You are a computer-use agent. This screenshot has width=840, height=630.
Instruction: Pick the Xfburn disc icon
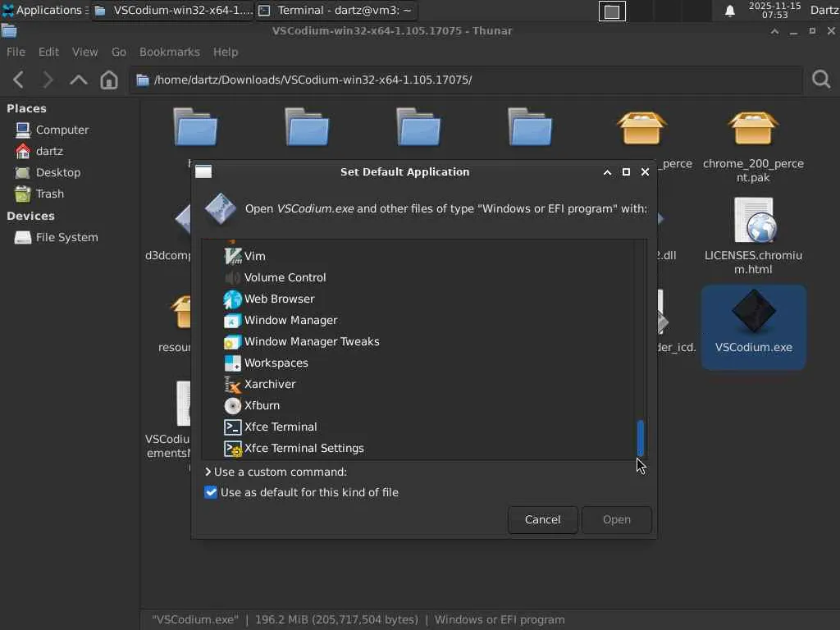tap(232, 406)
